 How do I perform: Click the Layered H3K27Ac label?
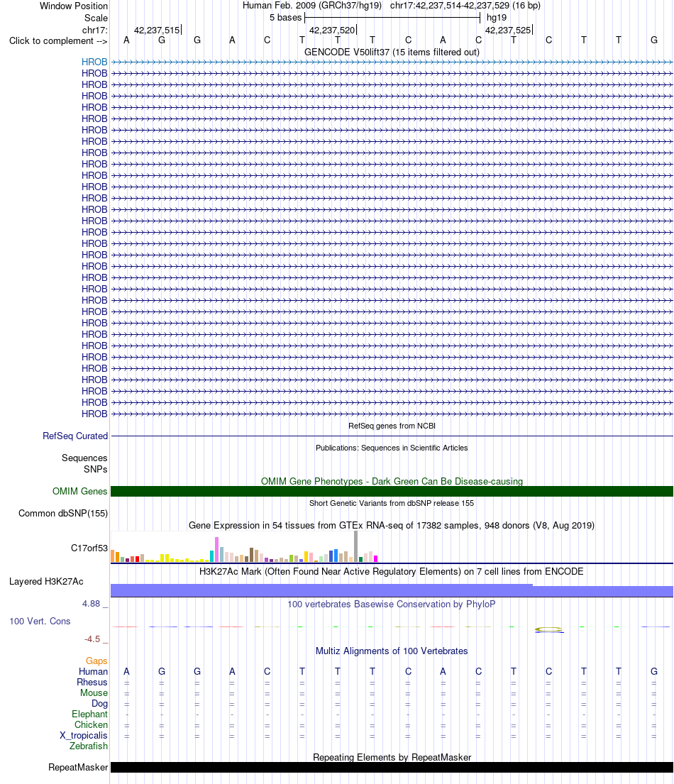pos(47,582)
